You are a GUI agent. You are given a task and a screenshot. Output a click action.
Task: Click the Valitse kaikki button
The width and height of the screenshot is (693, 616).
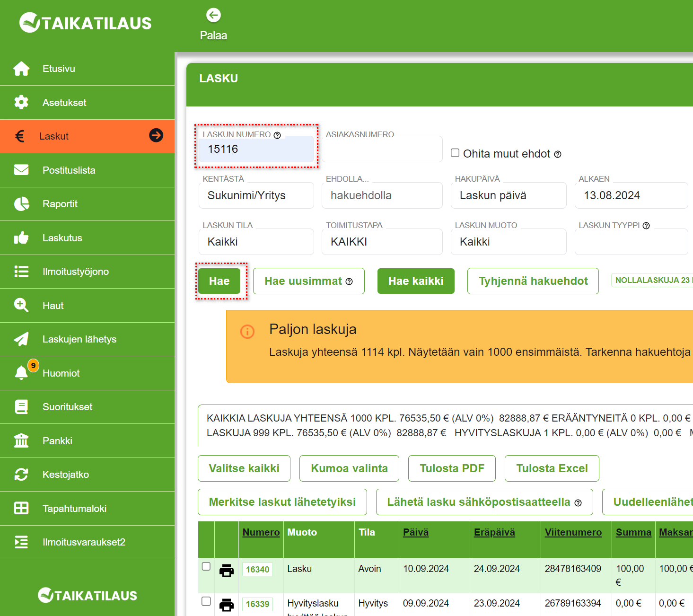point(244,468)
